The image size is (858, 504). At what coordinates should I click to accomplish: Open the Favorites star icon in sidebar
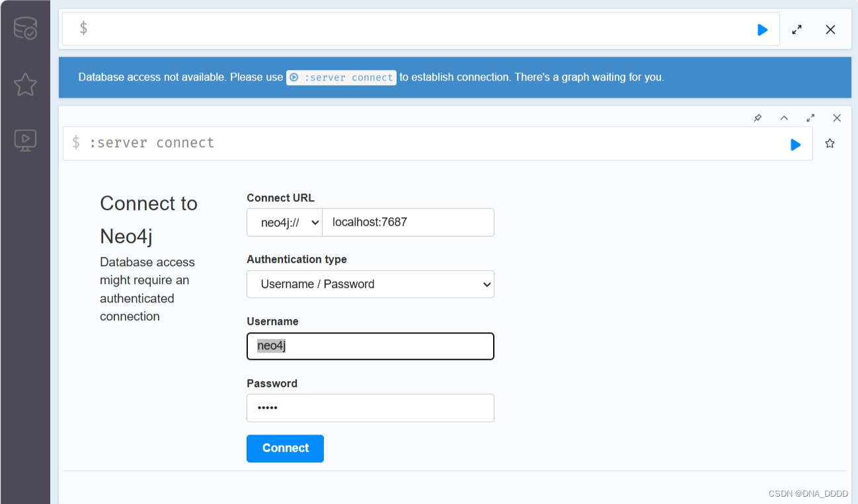[24, 85]
